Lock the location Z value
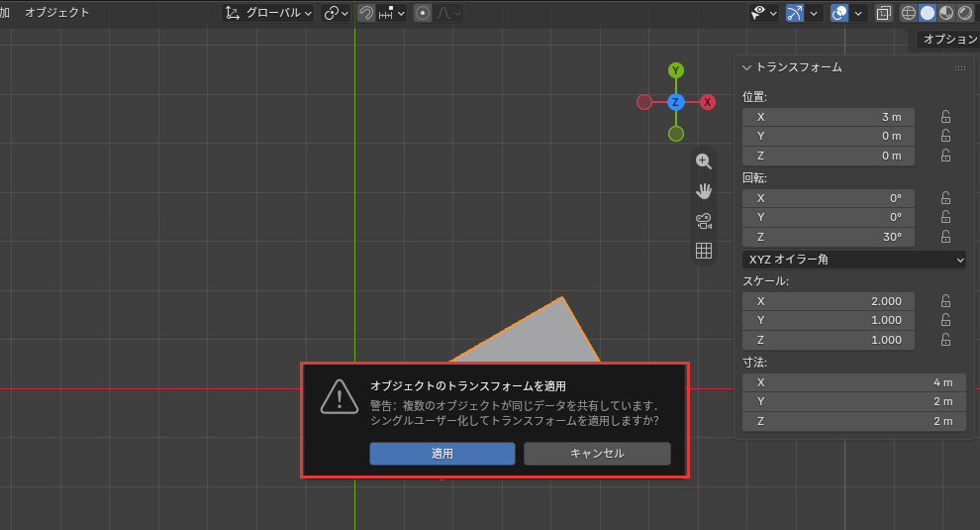Image resolution: width=980 pixels, height=530 pixels. coord(945,156)
